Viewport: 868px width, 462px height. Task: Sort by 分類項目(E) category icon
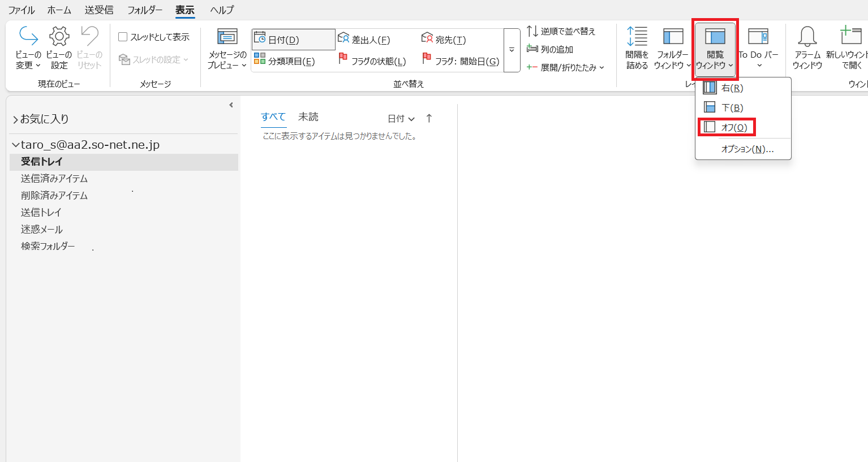(x=260, y=59)
